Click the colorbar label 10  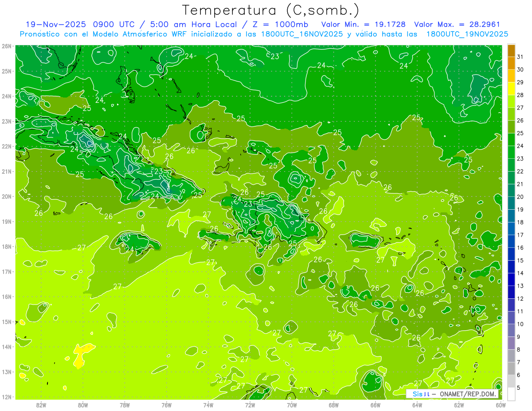point(520,324)
